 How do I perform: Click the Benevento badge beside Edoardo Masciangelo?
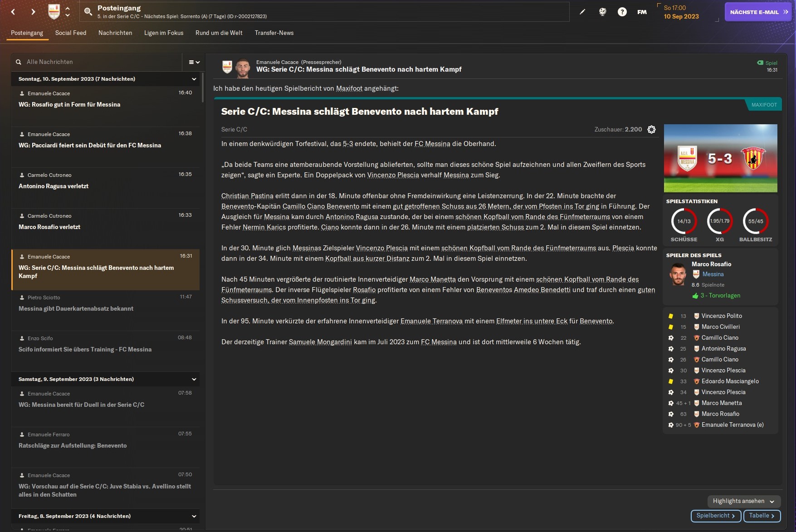(x=697, y=381)
